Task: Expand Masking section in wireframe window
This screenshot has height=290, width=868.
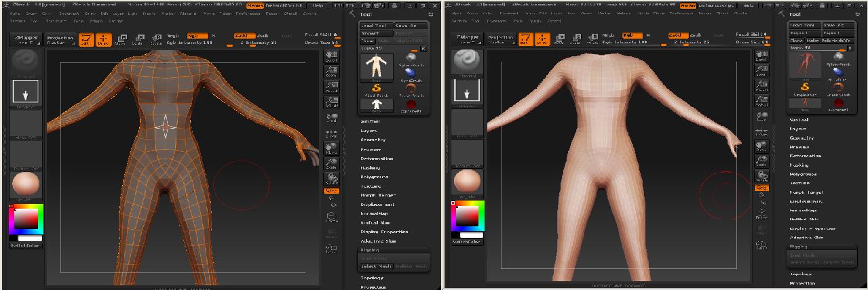Action: point(371,167)
